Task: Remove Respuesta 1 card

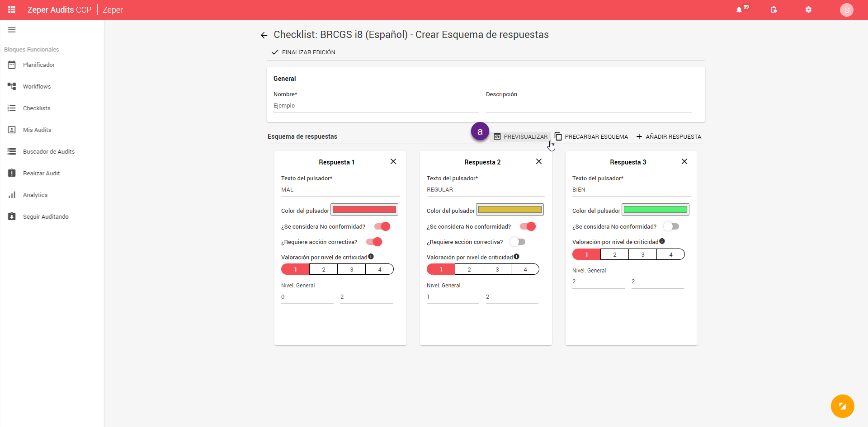Action: pos(393,161)
